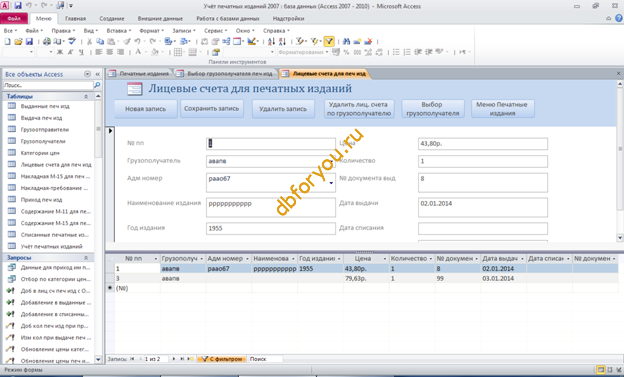Image resolution: width=624 pixels, height=377 pixels.
Task: Click the fill color bucket icon
Action: (155, 52)
